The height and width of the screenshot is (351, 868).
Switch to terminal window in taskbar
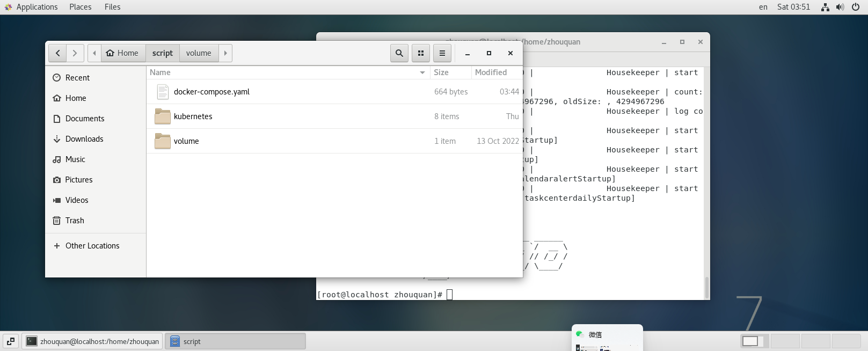[x=93, y=341]
